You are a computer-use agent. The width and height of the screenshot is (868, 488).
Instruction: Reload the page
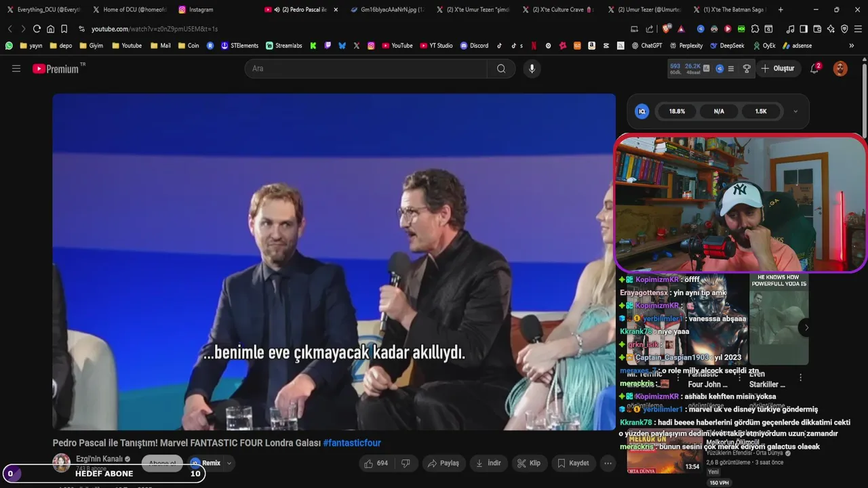(37, 29)
